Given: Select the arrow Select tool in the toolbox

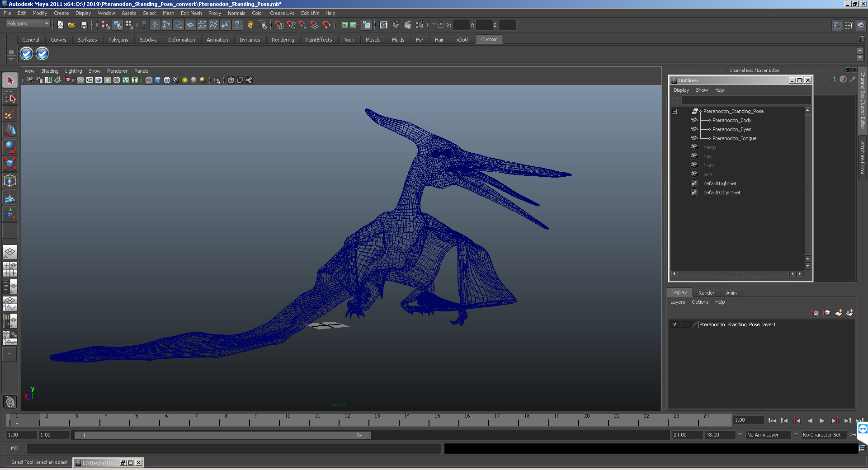Looking at the screenshot, I should [10, 80].
